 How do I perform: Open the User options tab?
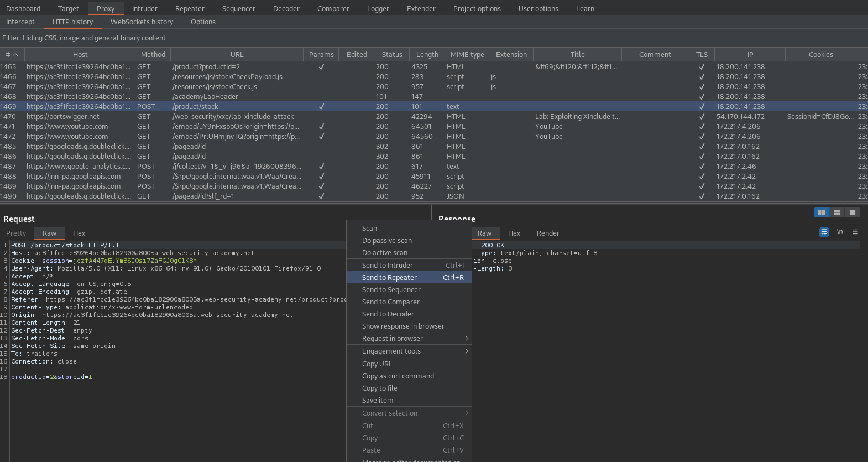[x=538, y=8]
